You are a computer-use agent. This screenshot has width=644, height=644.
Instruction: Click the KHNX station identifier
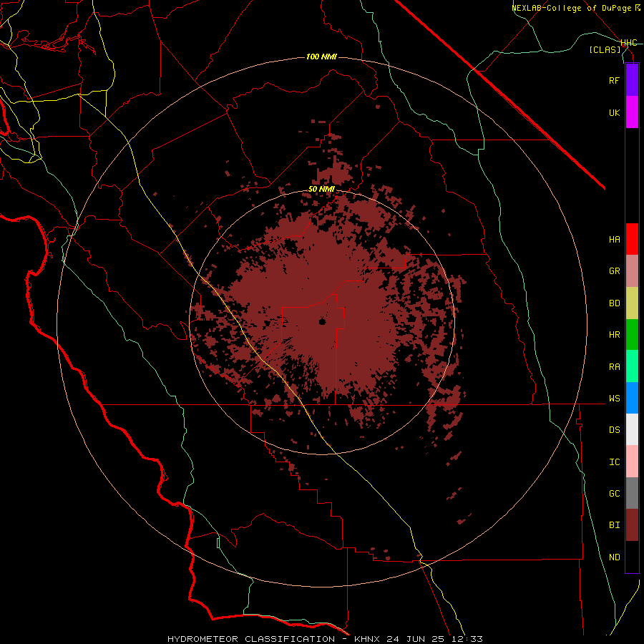pyautogui.click(x=367, y=639)
